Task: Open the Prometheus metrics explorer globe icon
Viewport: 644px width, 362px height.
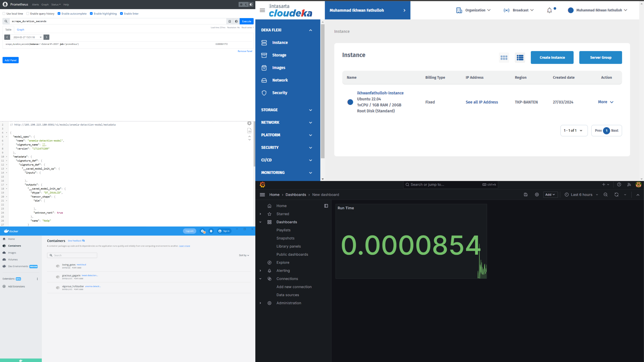Action: point(236,21)
